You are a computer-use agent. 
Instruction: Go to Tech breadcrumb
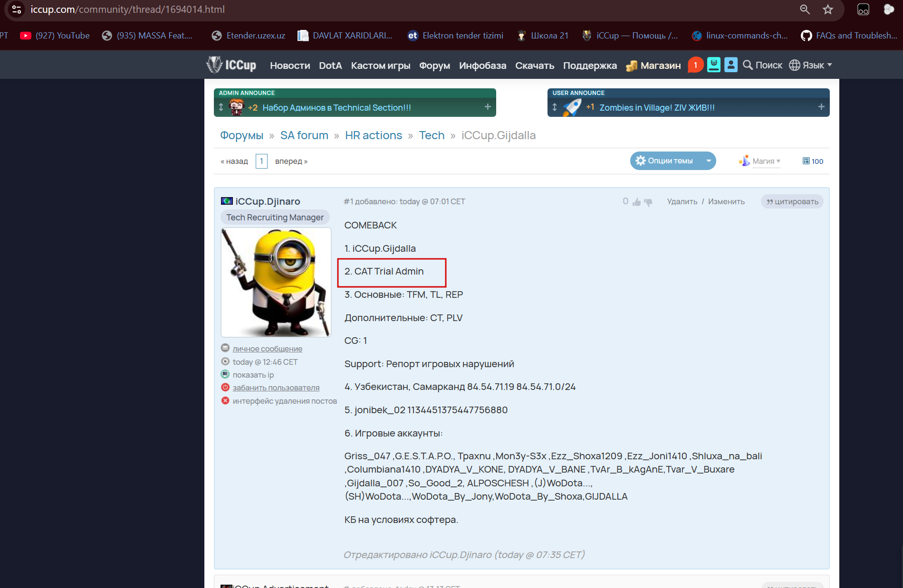click(x=432, y=135)
